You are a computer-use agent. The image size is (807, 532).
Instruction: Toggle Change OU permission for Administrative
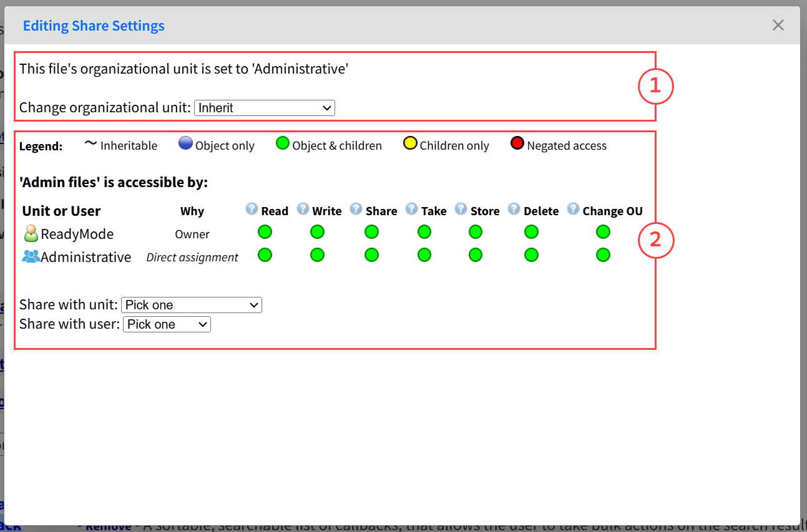point(603,254)
